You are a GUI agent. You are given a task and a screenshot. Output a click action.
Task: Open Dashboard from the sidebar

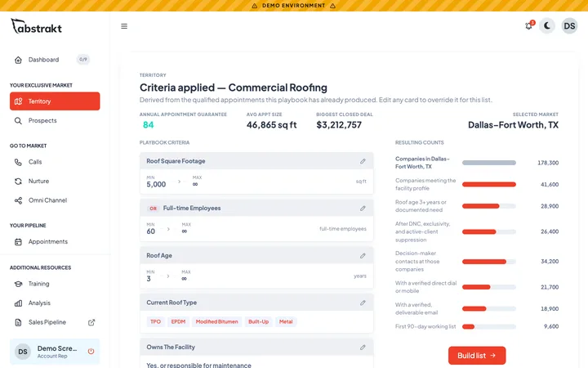click(55, 60)
